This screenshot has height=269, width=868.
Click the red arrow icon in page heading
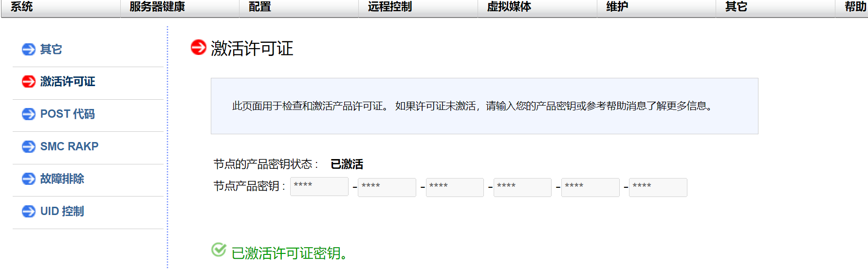tap(199, 48)
